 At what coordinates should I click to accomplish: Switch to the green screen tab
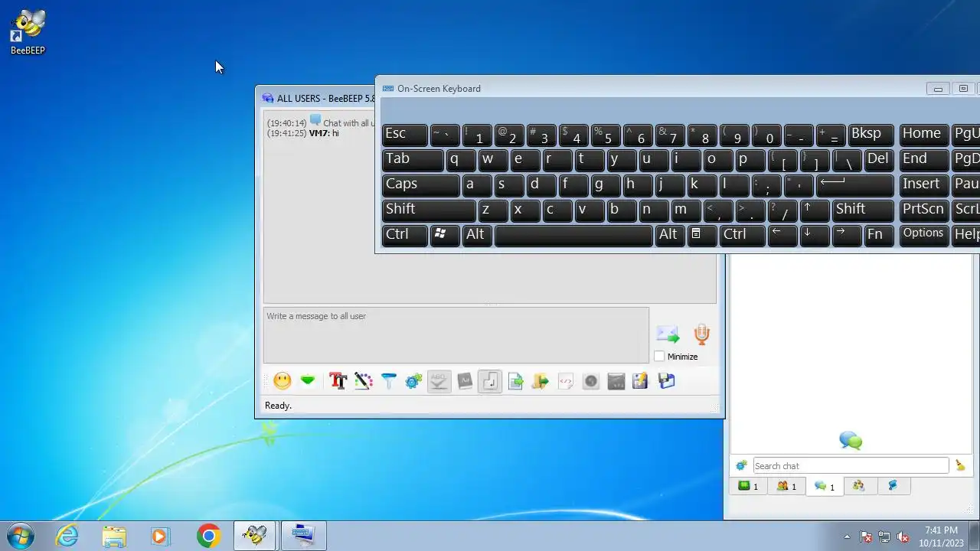[x=748, y=486]
